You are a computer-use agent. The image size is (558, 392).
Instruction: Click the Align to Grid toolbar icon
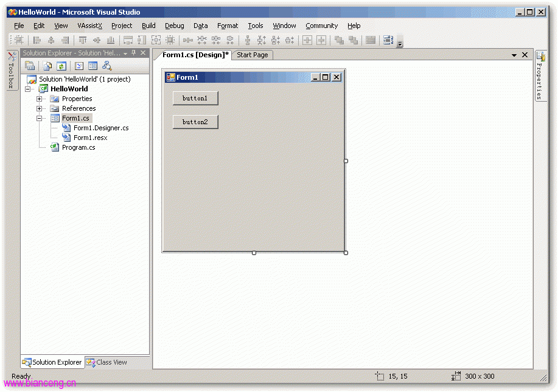pyautogui.click(x=19, y=40)
